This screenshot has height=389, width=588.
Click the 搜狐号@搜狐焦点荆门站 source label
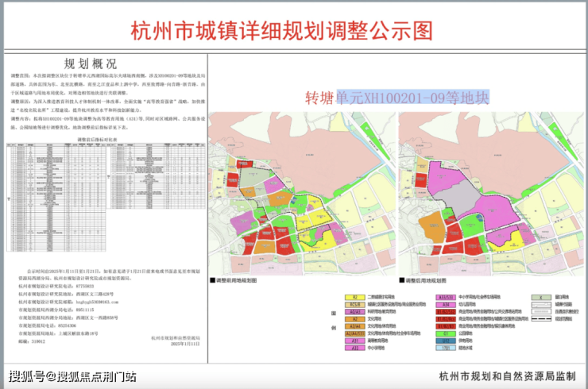tap(72, 376)
